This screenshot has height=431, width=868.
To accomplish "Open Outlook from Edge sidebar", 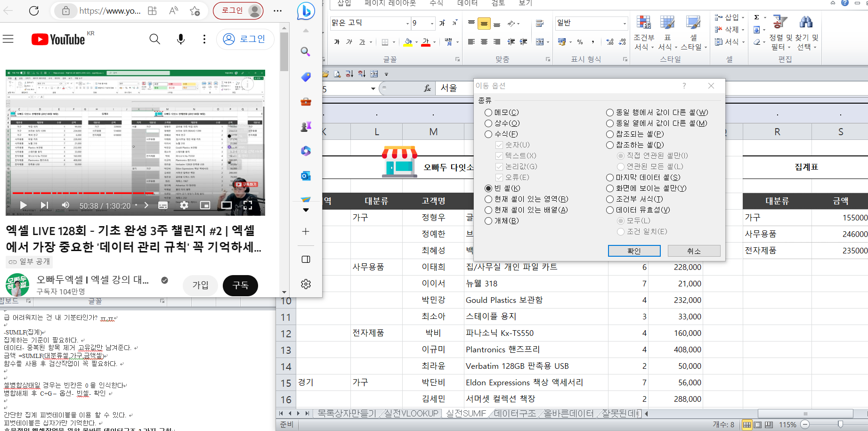I will pos(306,176).
